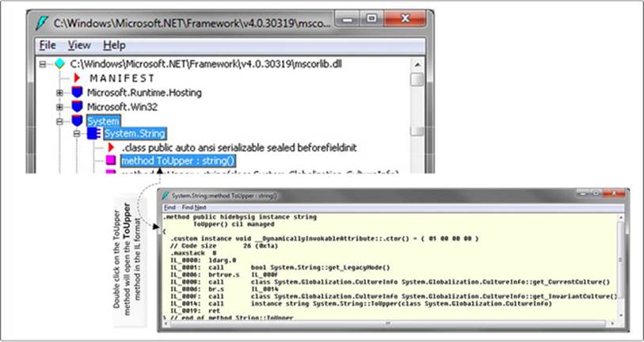
Task: Click '.custom instance void' attribute line
Action: pos(325,238)
